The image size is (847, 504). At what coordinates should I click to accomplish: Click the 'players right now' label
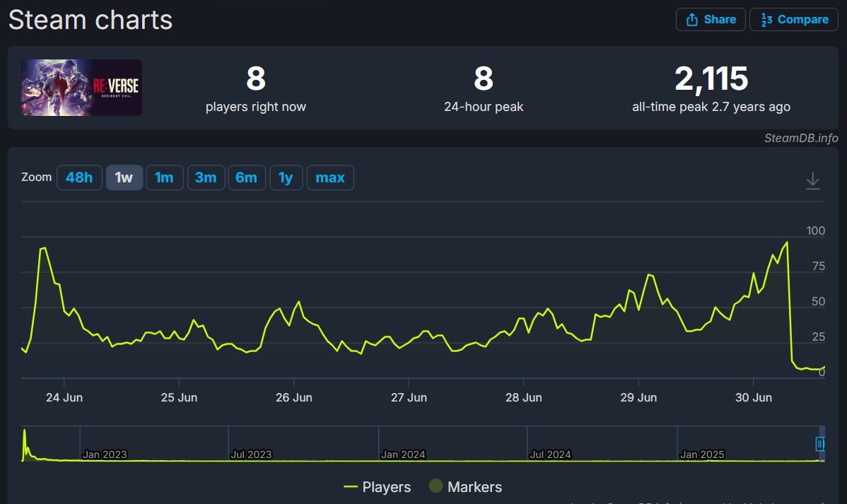(255, 107)
